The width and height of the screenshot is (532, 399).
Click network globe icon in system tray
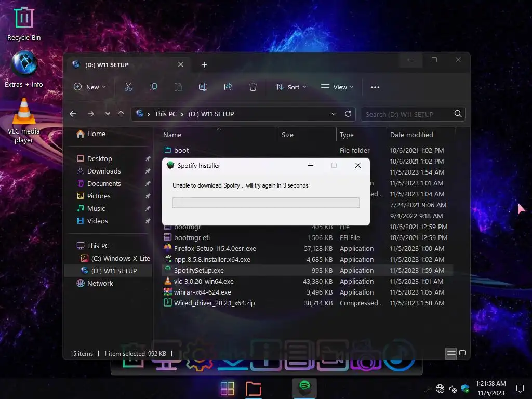pos(440,389)
